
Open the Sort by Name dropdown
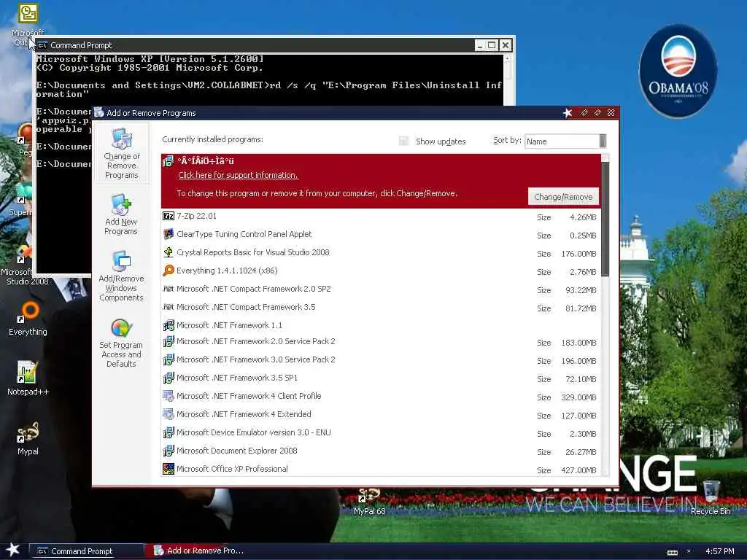pyautogui.click(x=565, y=141)
